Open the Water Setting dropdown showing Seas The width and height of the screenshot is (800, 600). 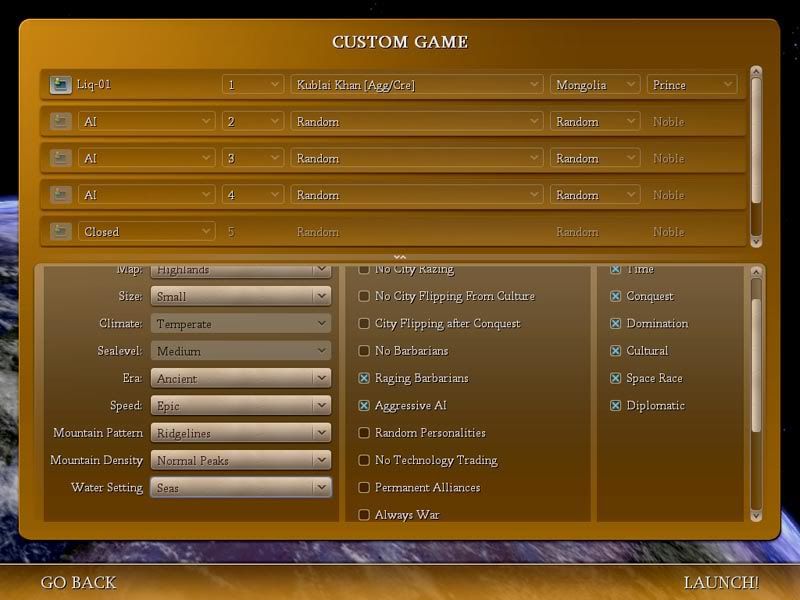[x=241, y=488]
